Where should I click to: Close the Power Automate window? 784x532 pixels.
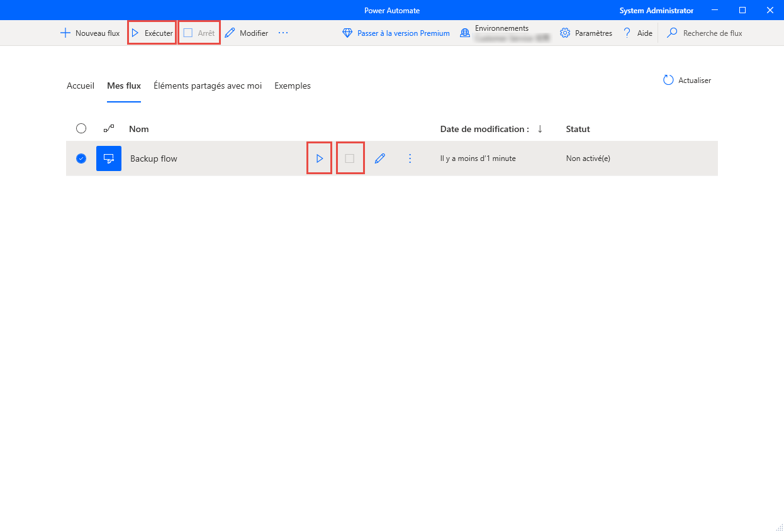[770, 10]
